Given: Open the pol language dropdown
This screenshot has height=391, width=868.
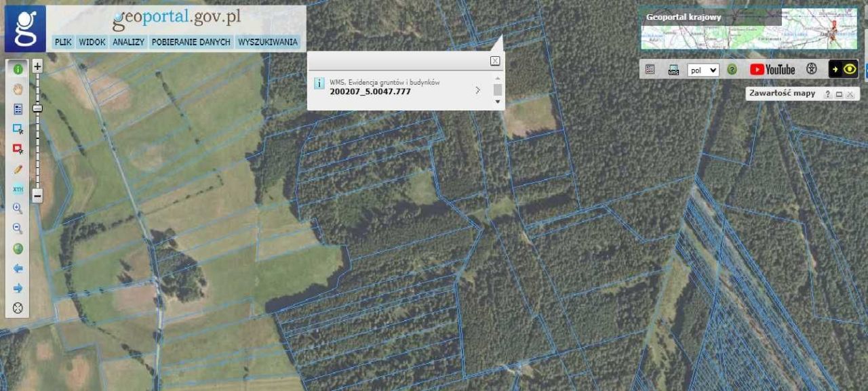Looking at the screenshot, I should [x=703, y=70].
